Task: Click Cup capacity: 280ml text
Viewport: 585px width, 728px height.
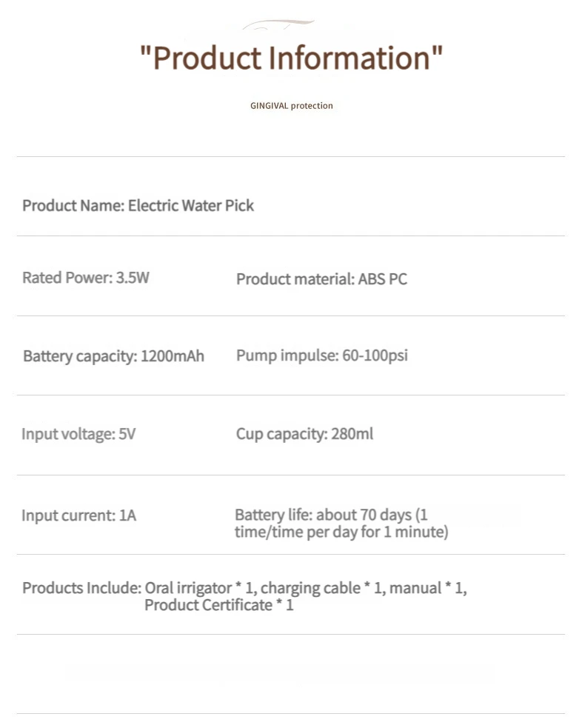Action: pos(304,434)
